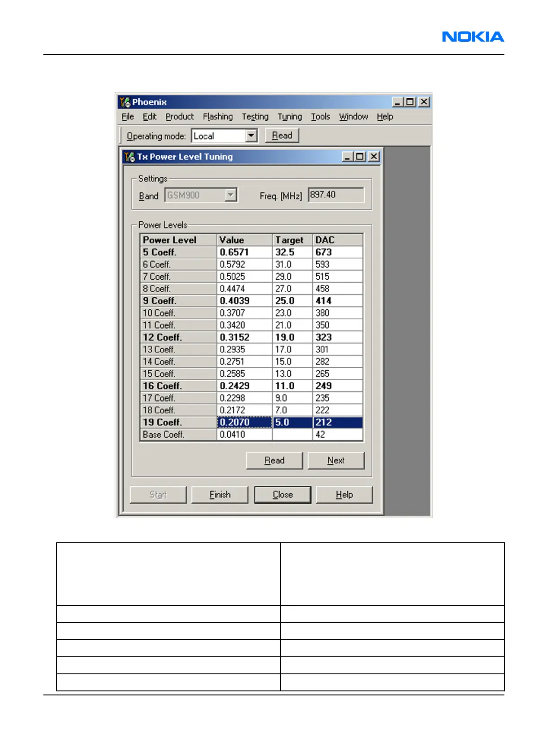Click the Tx Power Level Tuning window icon
This screenshot has height=756, width=535.
(x=130, y=157)
